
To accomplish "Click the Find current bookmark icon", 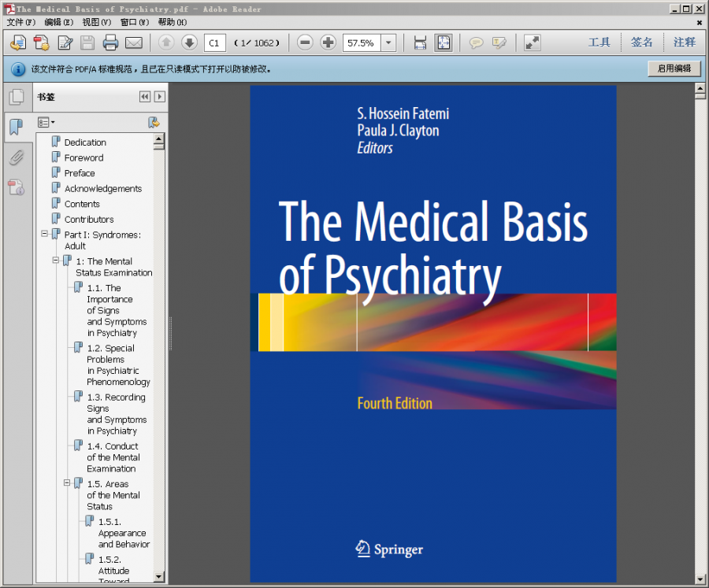I will point(154,123).
